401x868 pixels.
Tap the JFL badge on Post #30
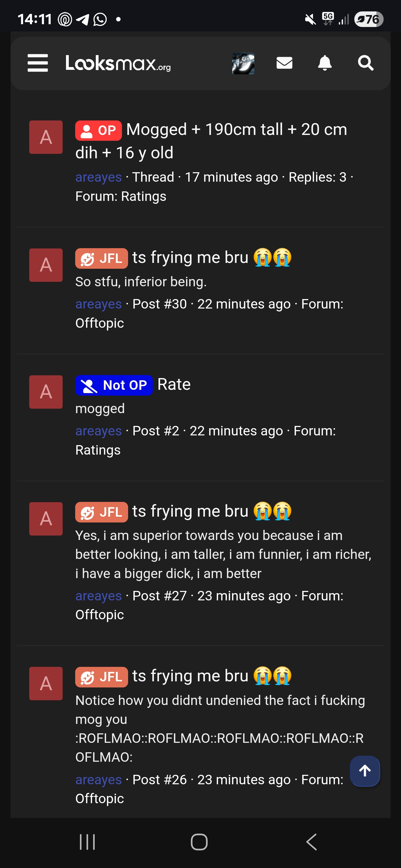101,258
